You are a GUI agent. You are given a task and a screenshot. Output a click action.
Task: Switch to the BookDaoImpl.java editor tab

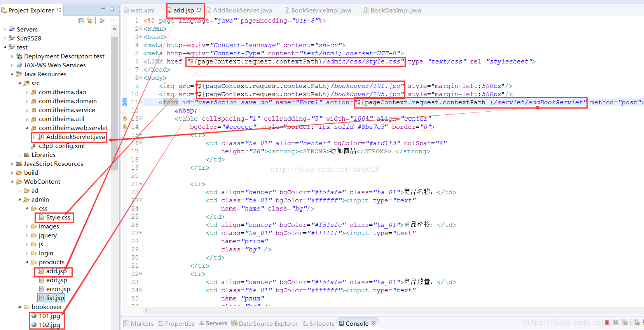pyautogui.click(x=392, y=10)
